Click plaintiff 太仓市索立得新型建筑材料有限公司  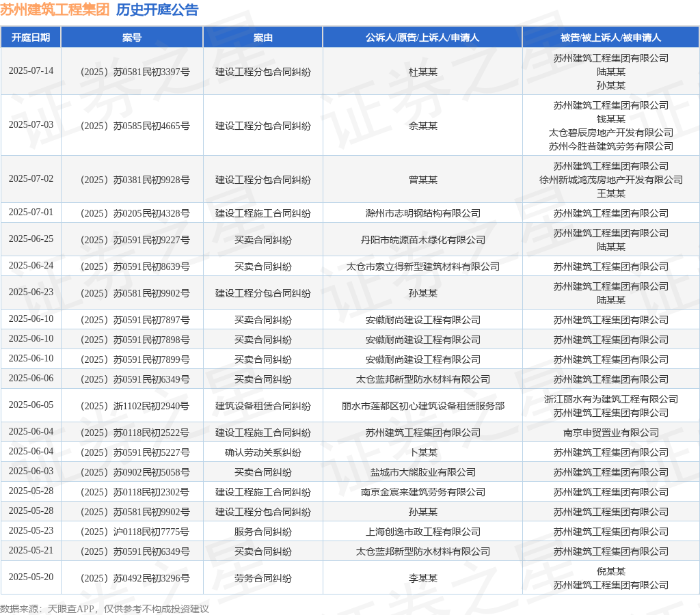[x=422, y=267]
